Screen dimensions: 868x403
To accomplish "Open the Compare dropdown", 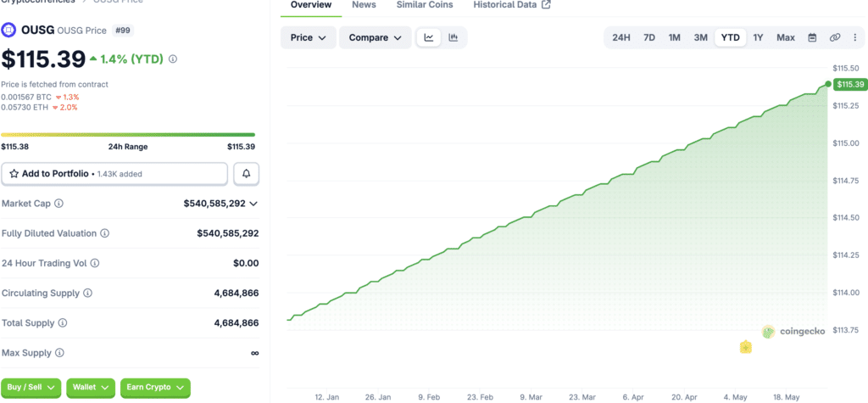I will tap(376, 37).
